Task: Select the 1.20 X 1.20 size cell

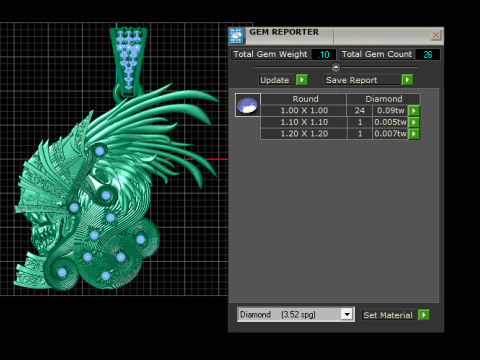Action: 304,134
